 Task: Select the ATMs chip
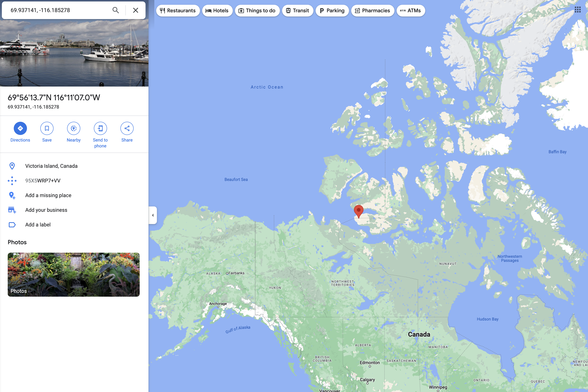click(411, 10)
